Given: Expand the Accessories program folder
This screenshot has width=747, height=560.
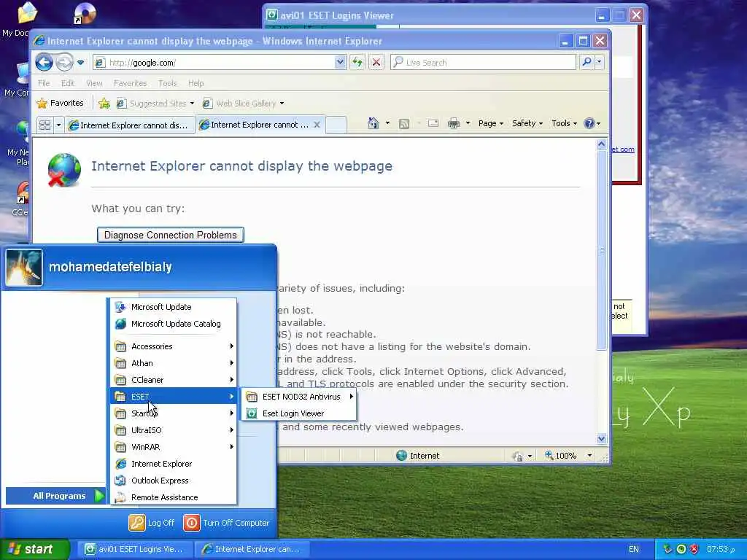Looking at the screenshot, I should pyautogui.click(x=174, y=346).
